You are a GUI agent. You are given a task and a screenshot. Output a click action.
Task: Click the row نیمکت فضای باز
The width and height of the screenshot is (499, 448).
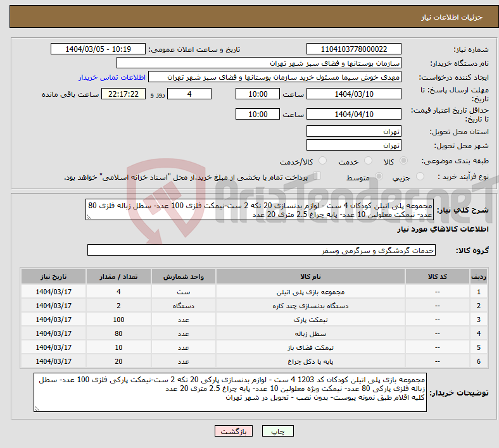point(255,347)
